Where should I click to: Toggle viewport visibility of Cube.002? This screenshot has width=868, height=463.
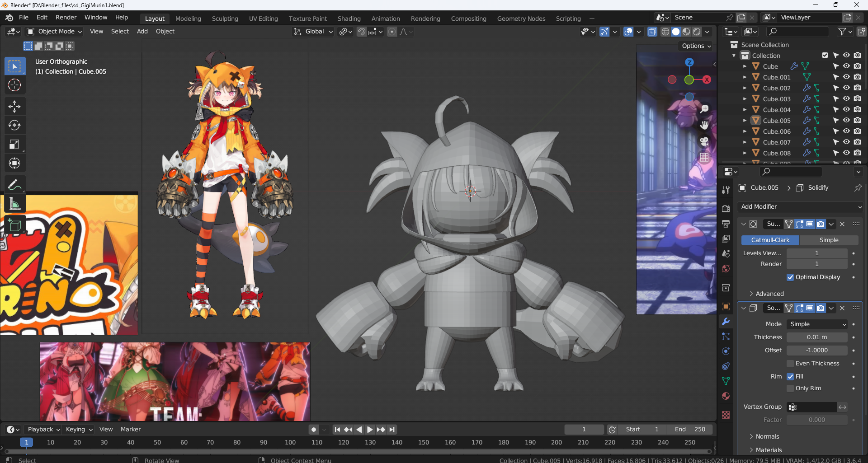pyautogui.click(x=846, y=88)
